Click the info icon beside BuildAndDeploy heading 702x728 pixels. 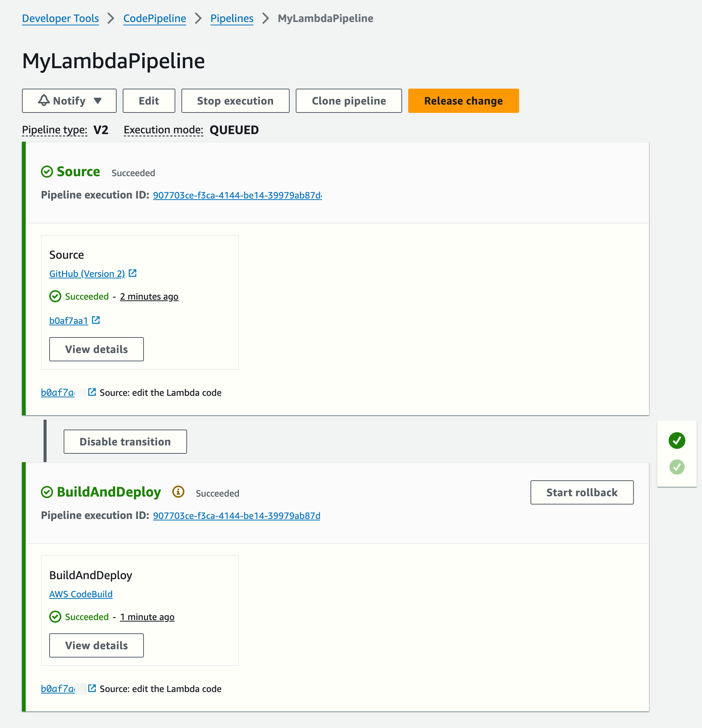[x=178, y=492]
